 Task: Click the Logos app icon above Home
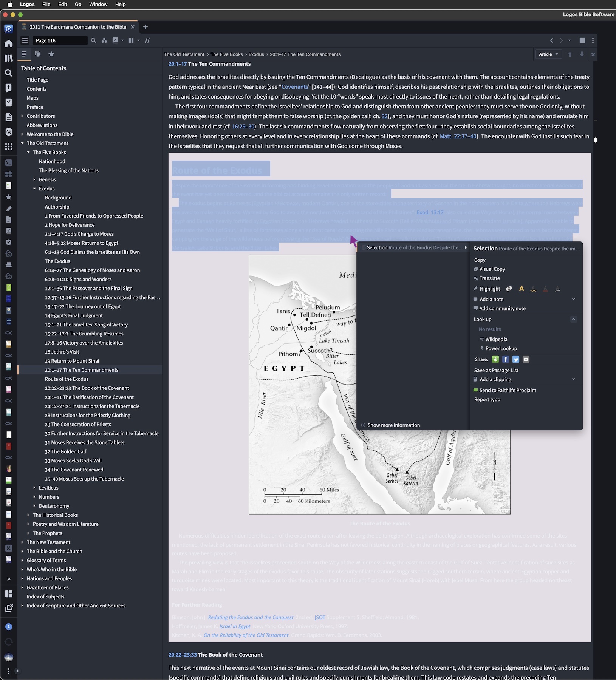tap(8, 29)
